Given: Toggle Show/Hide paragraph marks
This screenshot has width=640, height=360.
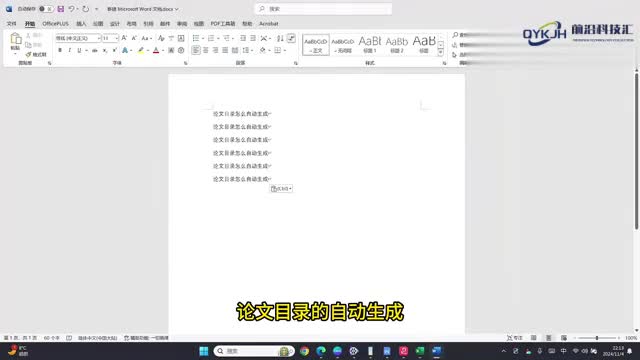Looking at the screenshot, I should [291, 38].
